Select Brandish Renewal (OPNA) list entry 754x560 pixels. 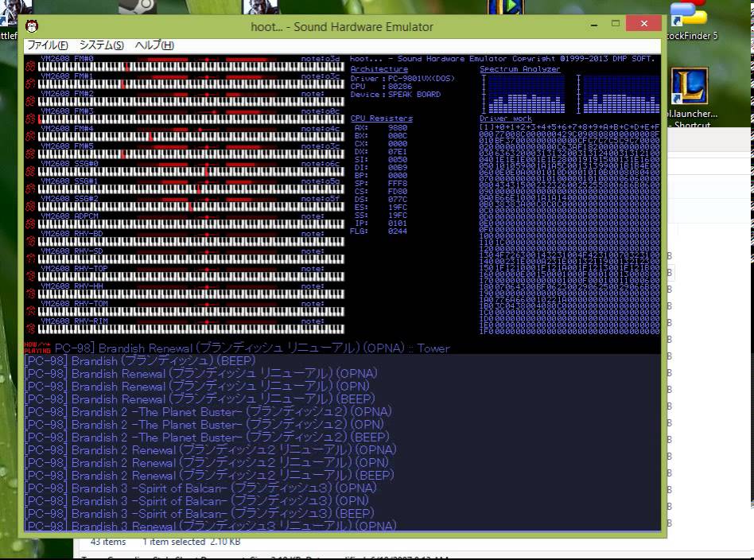tap(200, 373)
